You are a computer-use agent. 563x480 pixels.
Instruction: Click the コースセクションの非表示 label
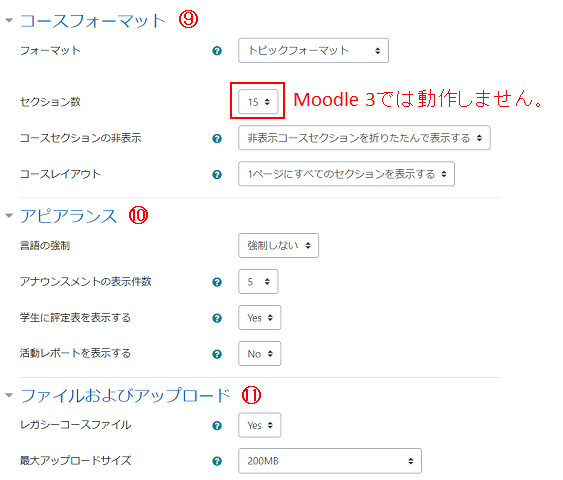(80, 138)
